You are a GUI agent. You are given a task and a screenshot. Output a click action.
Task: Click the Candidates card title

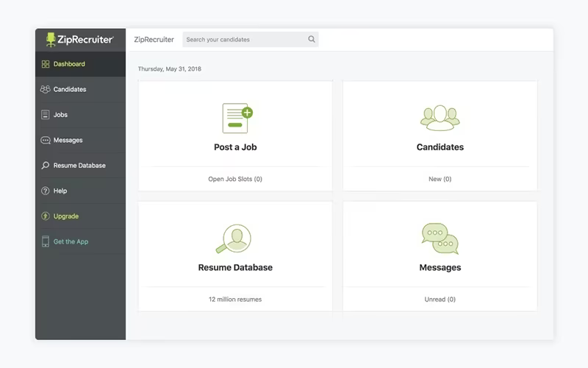click(x=440, y=147)
